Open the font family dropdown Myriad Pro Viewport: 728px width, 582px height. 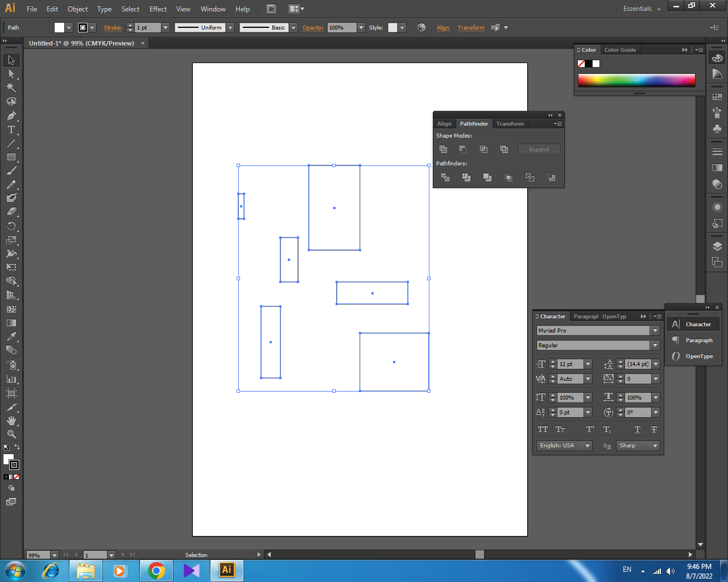tap(655, 331)
